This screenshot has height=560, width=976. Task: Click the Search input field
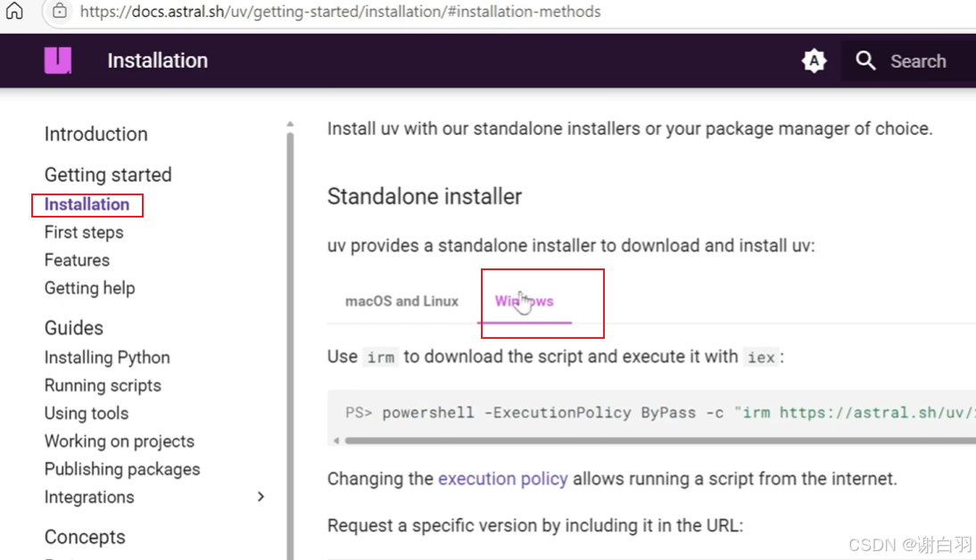909,61
